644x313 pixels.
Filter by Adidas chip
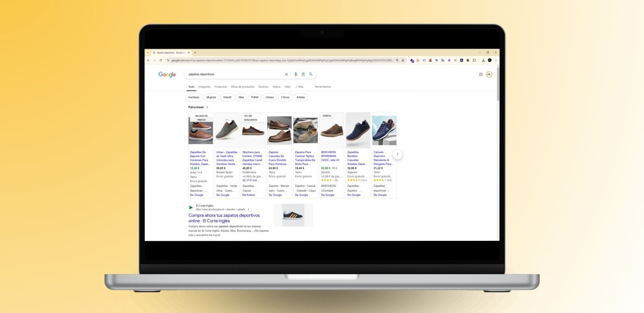click(301, 97)
